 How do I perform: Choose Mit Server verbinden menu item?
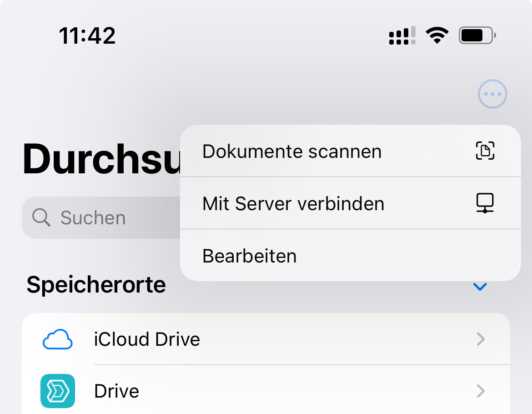pyautogui.click(x=351, y=203)
